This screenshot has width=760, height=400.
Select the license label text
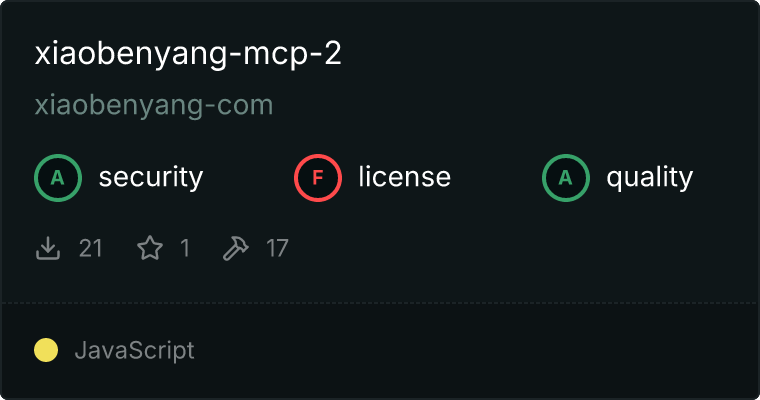click(405, 177)
